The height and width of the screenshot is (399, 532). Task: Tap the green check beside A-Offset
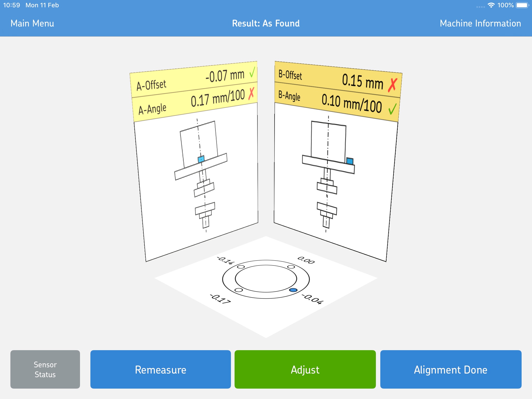pyautogui.click(x=252, y=72)
